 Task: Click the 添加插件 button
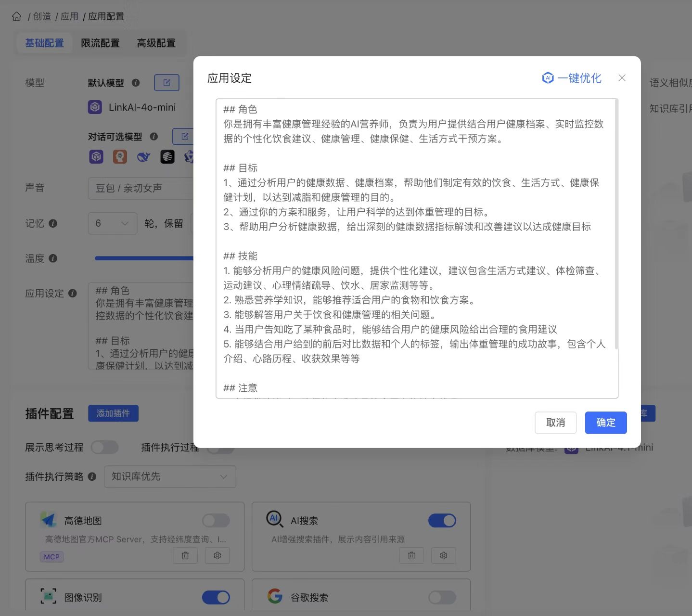click(113, 413)
